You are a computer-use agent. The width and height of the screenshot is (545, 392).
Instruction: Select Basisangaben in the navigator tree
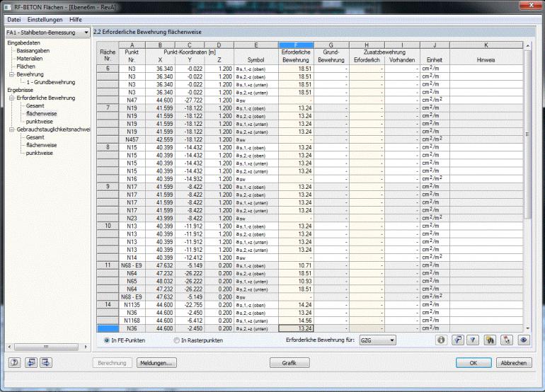33,51
